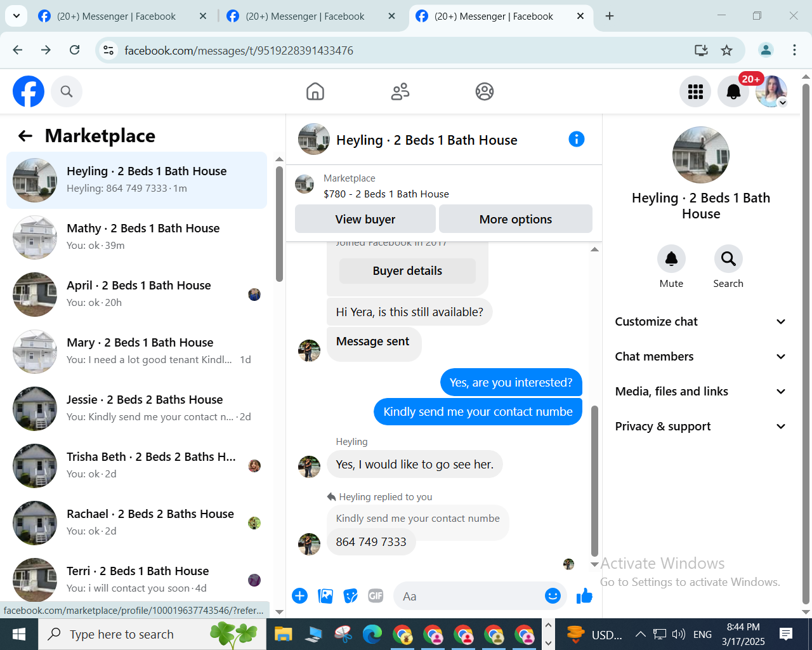
Task: Open the volume control in system tray
Action: pos(678,634)
